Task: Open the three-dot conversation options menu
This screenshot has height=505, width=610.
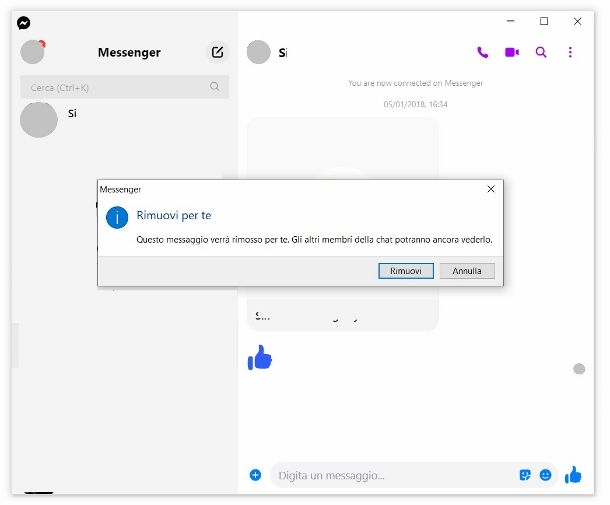Action: pyautogui.click(x=570, y=52)
